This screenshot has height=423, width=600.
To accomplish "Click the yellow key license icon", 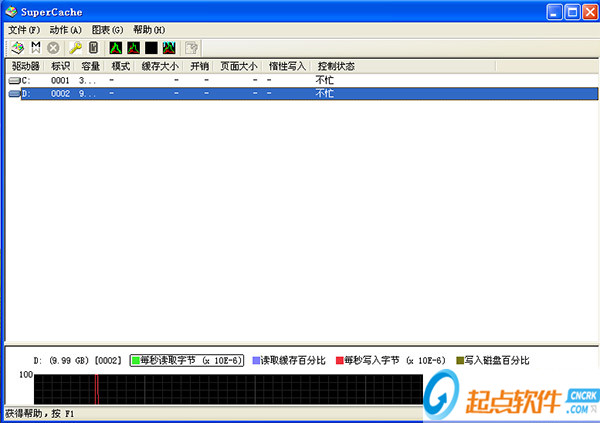I will point(75,48).
